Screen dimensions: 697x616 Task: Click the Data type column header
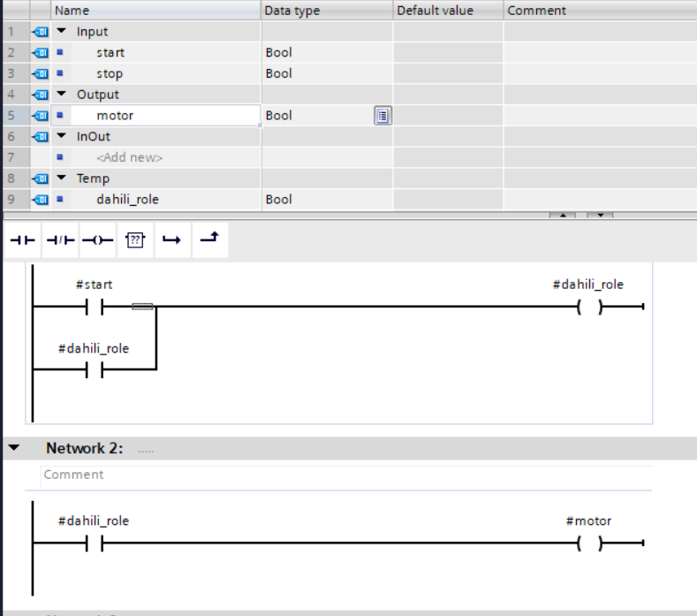327,11
